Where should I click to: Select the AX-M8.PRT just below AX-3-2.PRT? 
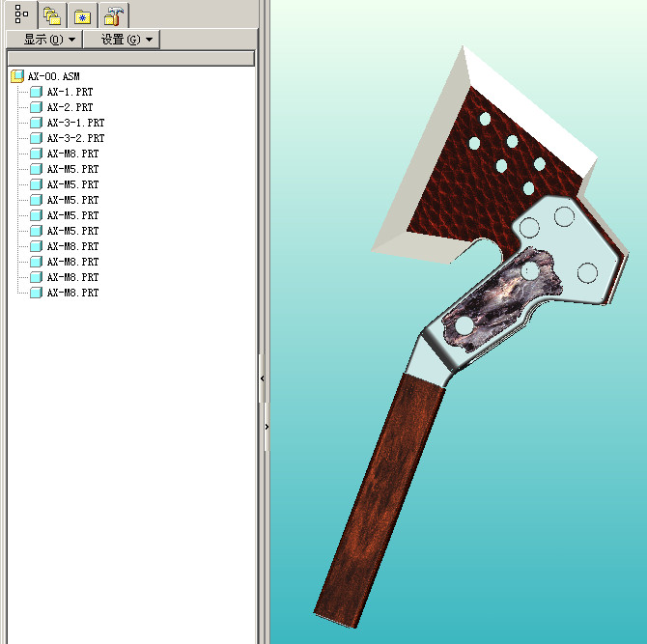tap(72, 154)
